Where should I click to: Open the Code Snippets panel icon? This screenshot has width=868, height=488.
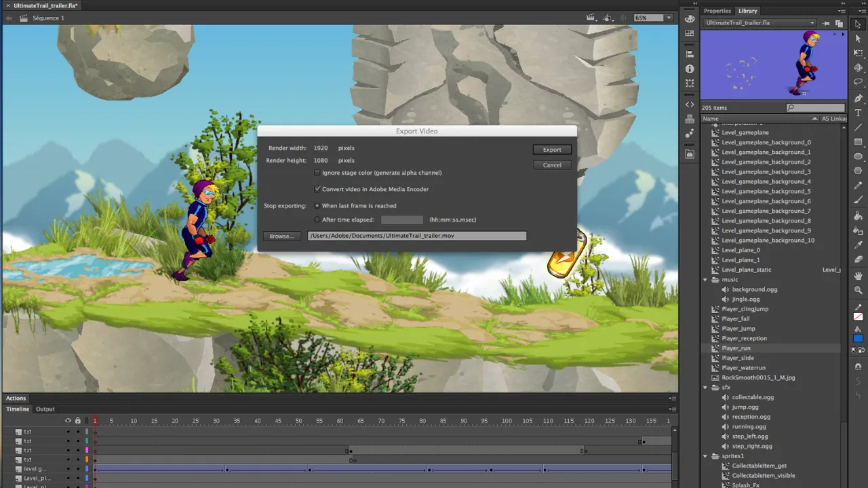coord(690,104)
